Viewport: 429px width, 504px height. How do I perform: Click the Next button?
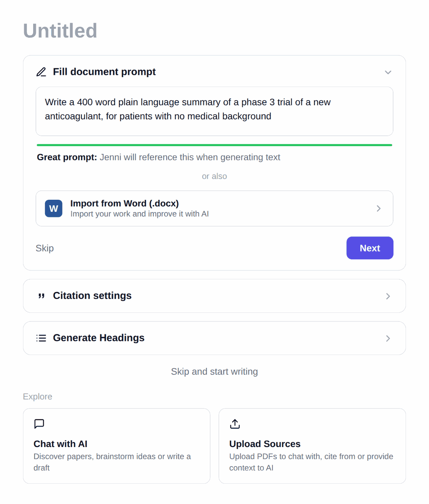click(370, 248)
